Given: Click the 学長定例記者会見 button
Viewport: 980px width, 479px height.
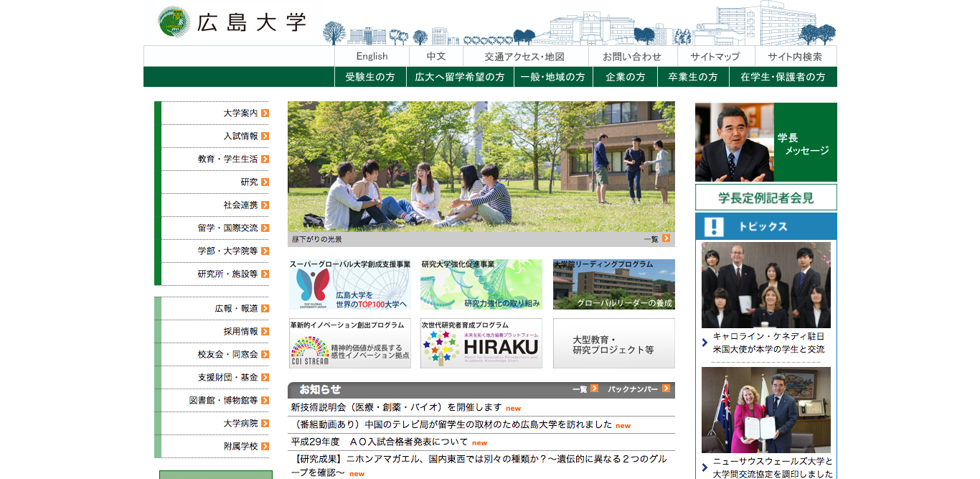Looking at the screenshot, I should 766,197.
